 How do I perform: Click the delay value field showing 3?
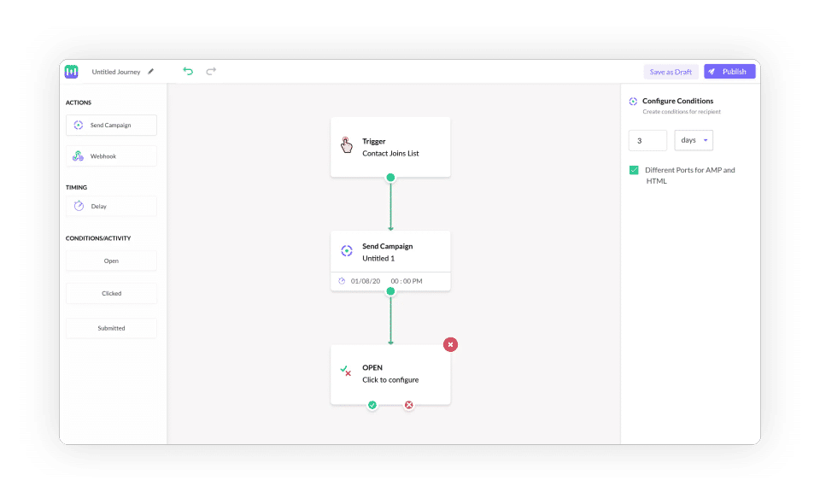[647, 140]
